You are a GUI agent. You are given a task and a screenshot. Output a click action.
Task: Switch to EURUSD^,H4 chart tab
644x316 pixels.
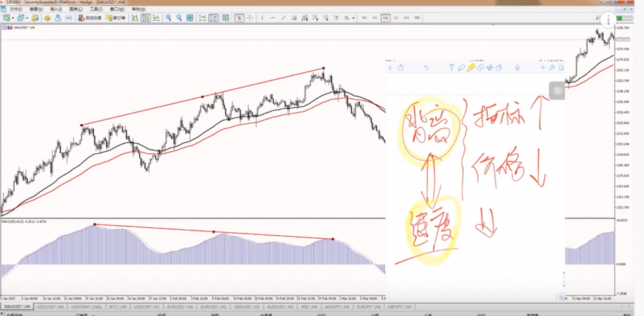[x=180, y=306]
